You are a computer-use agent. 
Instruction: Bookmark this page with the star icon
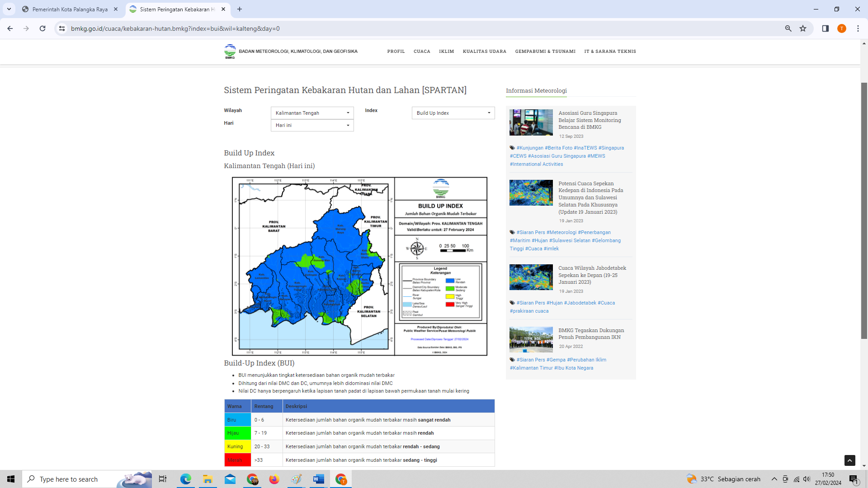click(x=803, y=28)
